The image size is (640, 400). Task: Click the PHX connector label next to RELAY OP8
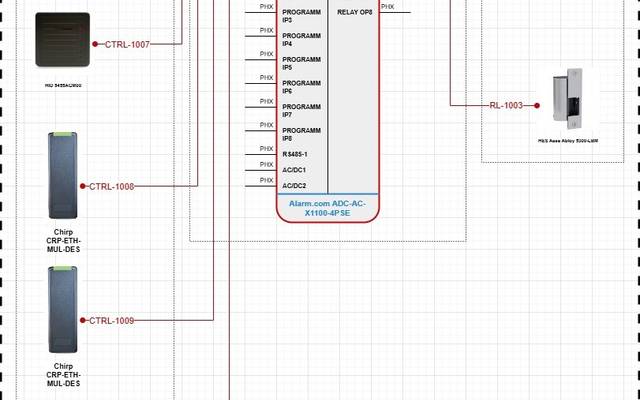[x=388, y=7]
